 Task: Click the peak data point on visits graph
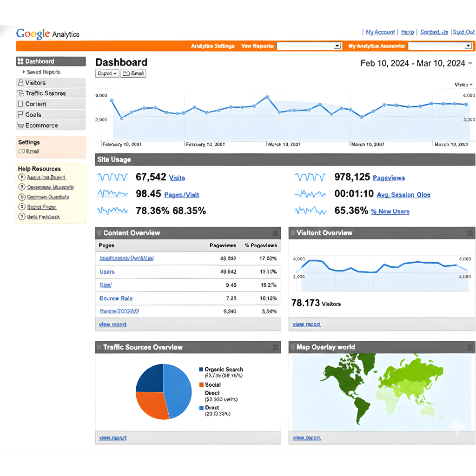pos(267,97)
